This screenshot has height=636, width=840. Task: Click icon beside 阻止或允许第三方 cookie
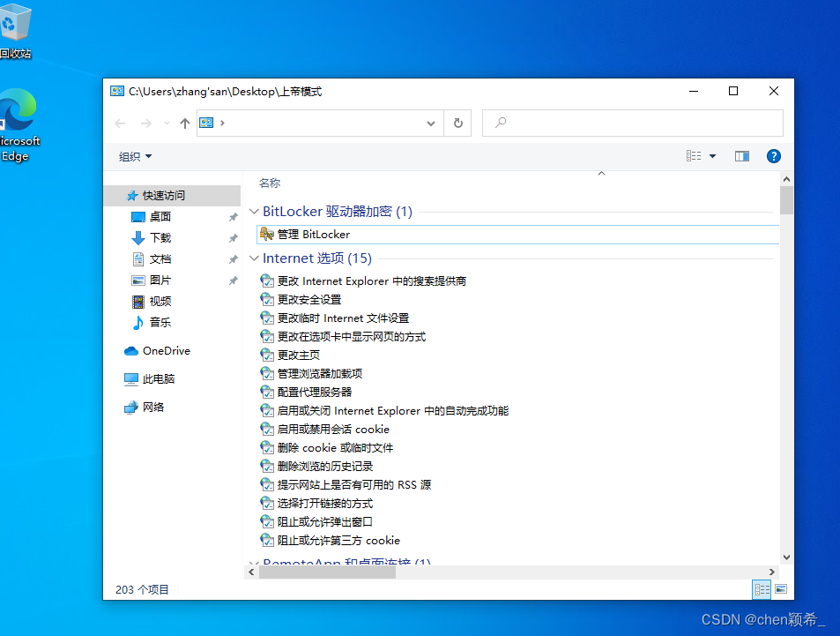tap(267, 540)
